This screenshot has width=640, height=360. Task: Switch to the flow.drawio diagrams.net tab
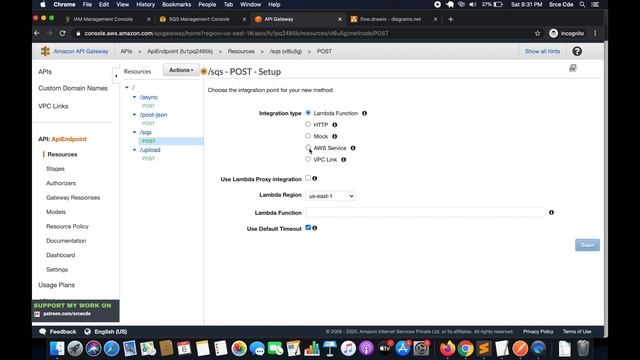[x=390, y=19]
